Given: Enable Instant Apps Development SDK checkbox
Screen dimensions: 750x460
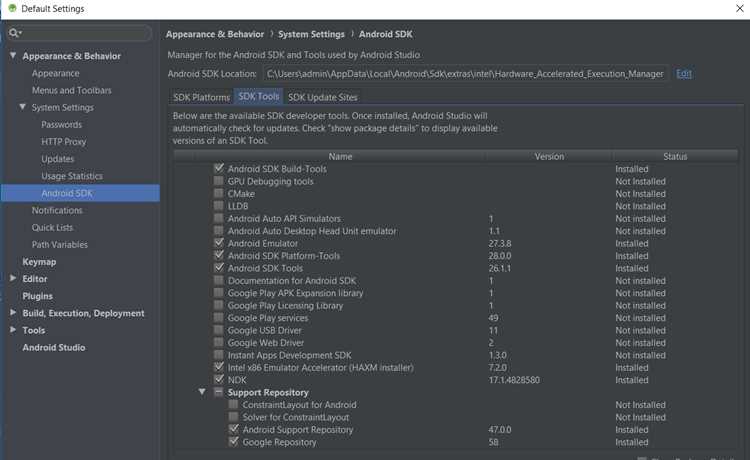Looking at the screenshot, I should pos(219,355).
